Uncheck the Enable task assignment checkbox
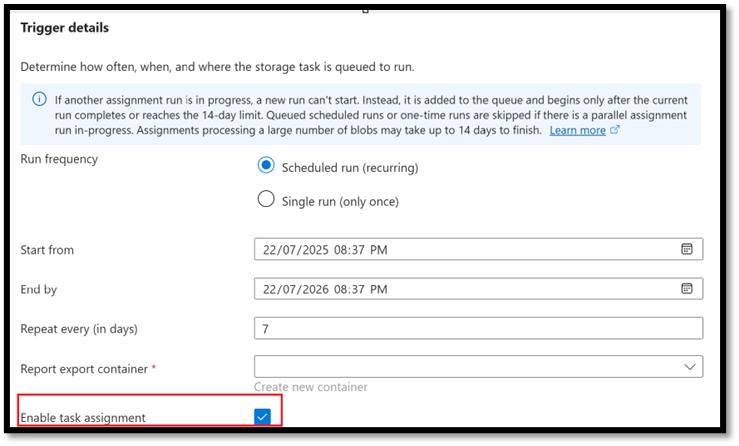 263,416
